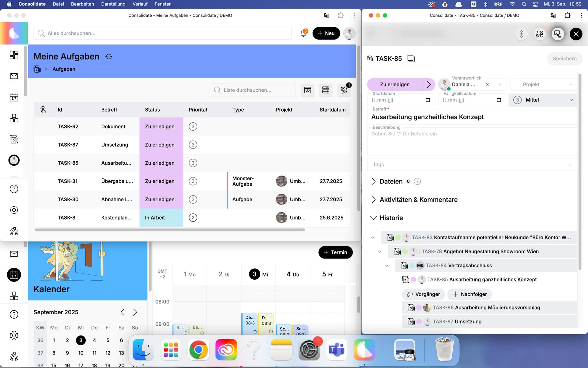Click the preview eye icon above task list
Image resolution: width=588 pixels, height=368 pixels.
[307, 90]
